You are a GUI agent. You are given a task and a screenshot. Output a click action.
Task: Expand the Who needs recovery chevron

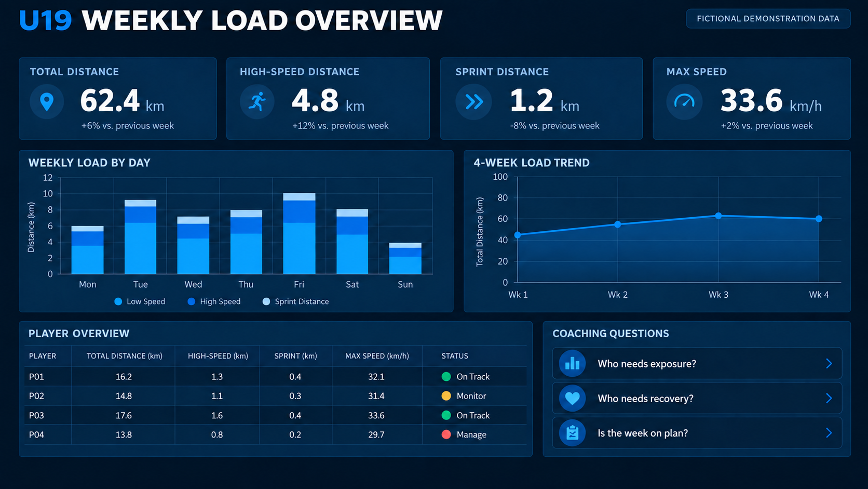point(829,398)
